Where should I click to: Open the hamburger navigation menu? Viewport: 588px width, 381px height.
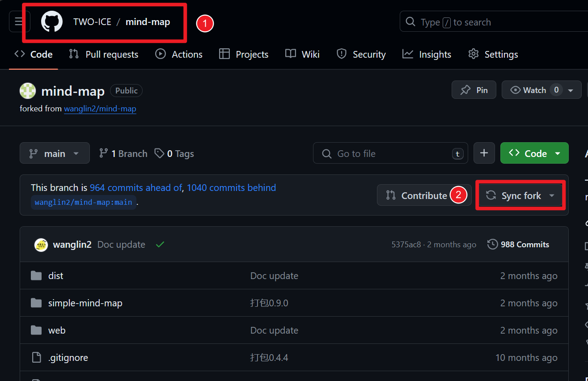tap(20, 21)
